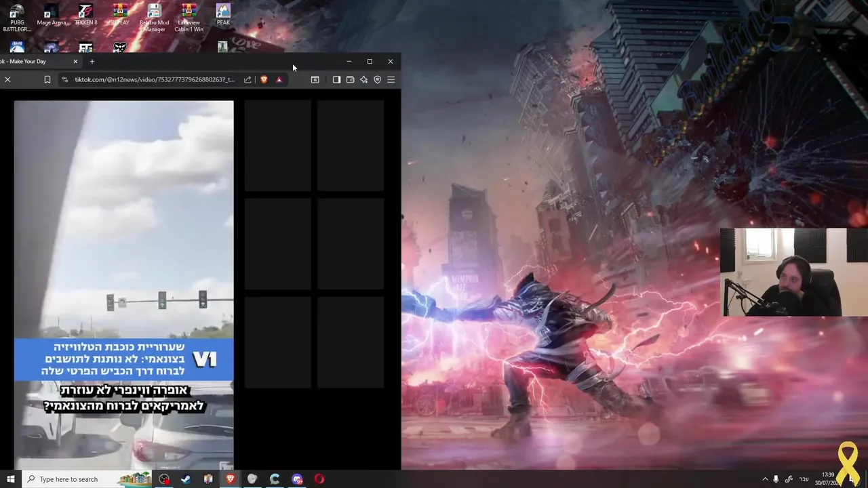
Task: Click the Type here to search box
Action: tap(88, 479)
